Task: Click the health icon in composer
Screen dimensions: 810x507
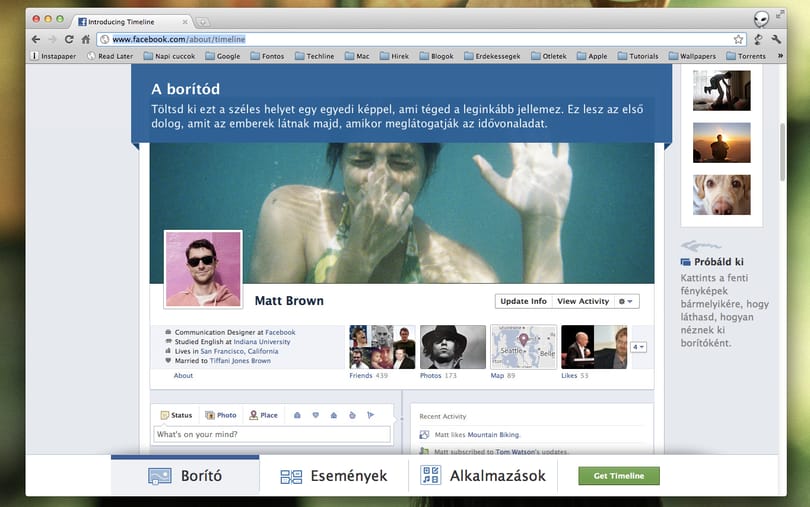Action: [352, 415]
